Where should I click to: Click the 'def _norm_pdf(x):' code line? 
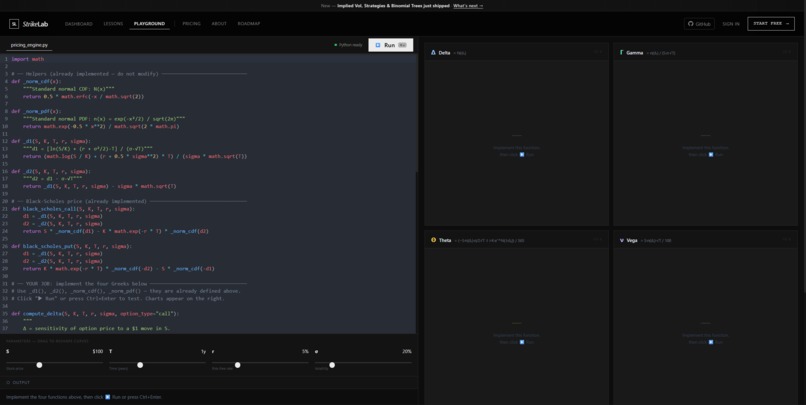click(x=36, y=111)
